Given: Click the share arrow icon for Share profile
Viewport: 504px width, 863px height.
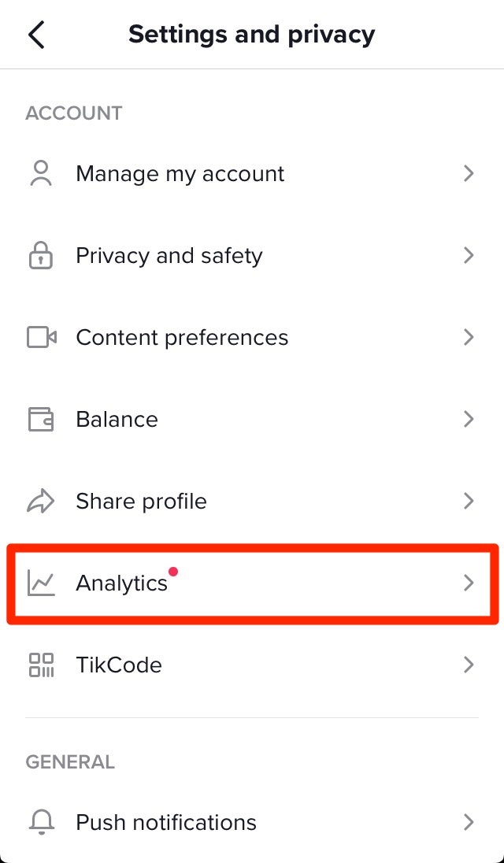Looking at the screenshot, I should pyautogui.click(x=40, y=502).
